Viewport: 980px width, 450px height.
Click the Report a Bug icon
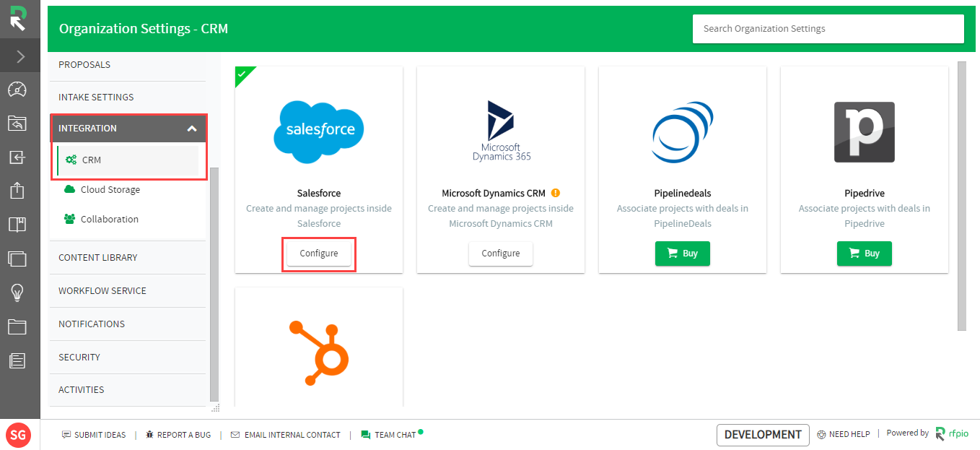coord(149,435)
